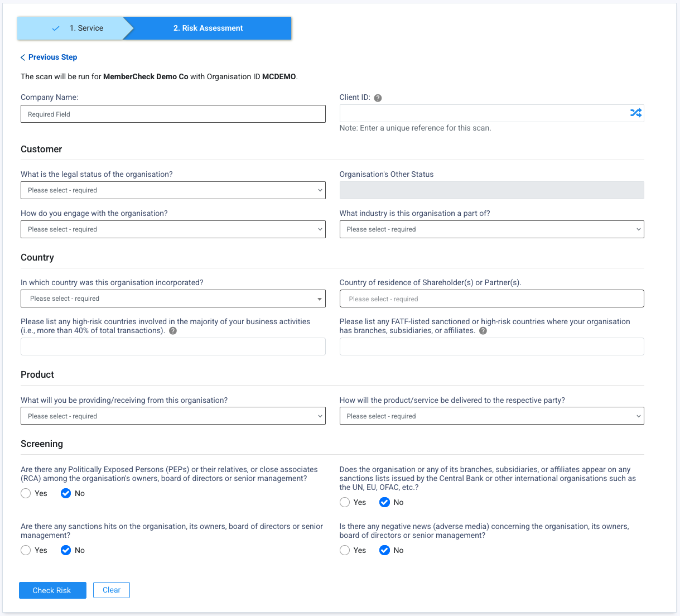Click the 'Country' section heading

pos(37,257)
